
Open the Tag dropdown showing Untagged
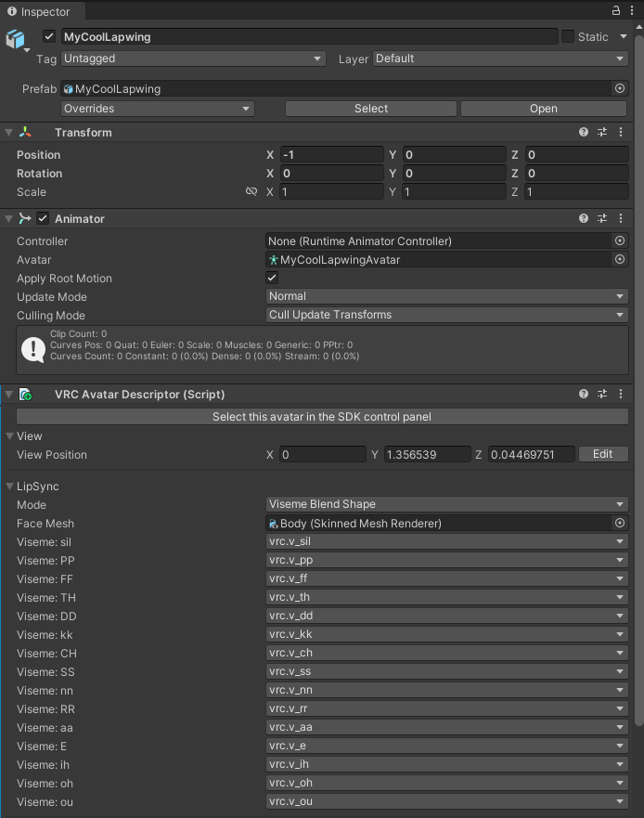[193, 58]
